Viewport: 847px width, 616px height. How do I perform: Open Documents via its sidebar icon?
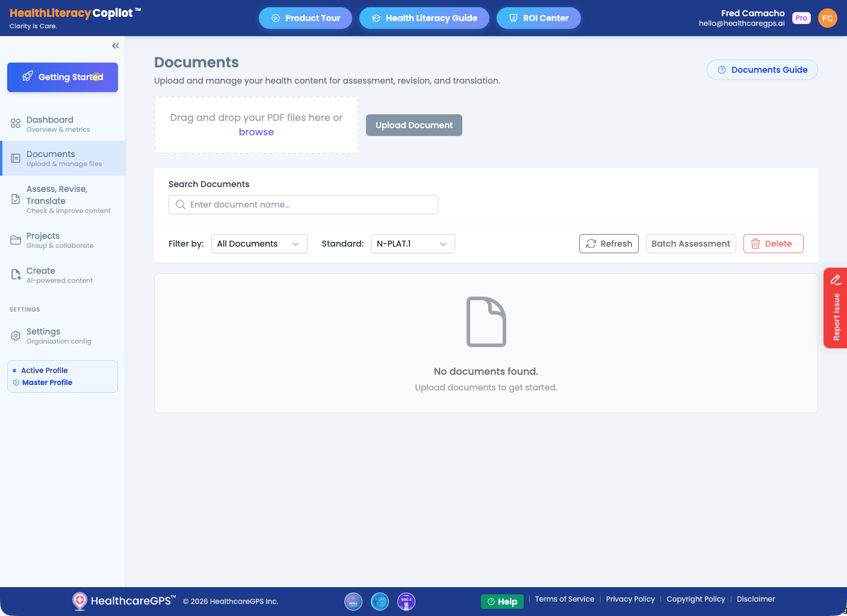(x=15, y=158)
